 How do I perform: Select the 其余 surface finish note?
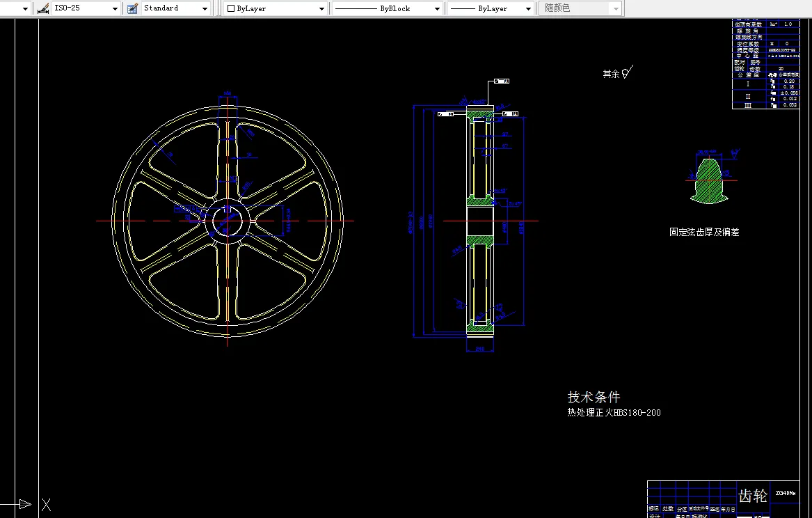pyautogui.click(x=611, y=74)
